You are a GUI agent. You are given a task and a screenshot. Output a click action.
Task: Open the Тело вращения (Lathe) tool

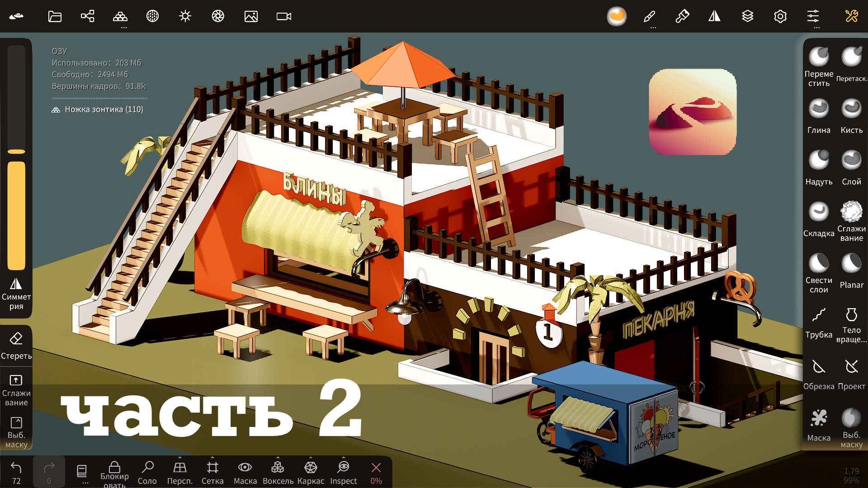pyautogui.click(x=851, y=322)
